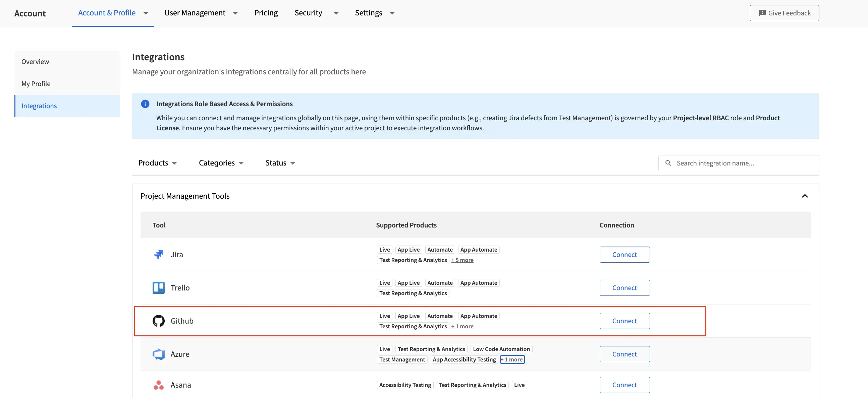Click Azure's Low Code Automation tag
868x398 pixels.
(501, 349)
